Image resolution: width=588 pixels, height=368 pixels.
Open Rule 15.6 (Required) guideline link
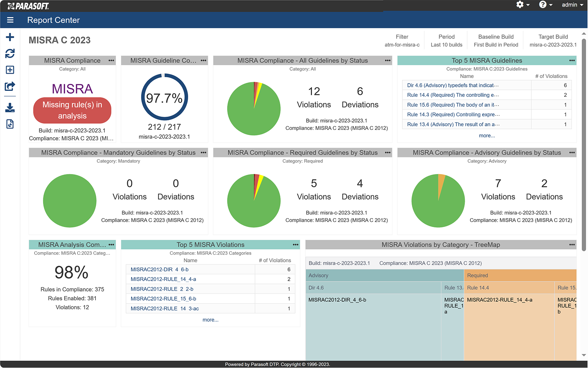(453, 105)
